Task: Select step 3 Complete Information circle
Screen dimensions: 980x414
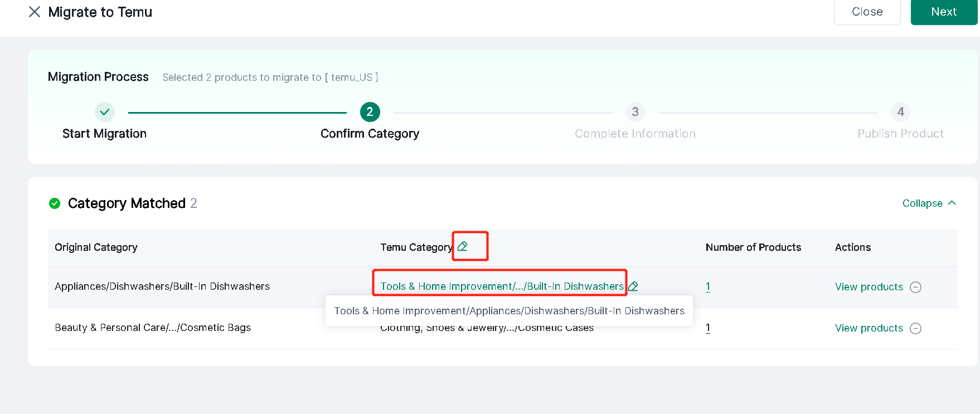Action: (635, 112)
